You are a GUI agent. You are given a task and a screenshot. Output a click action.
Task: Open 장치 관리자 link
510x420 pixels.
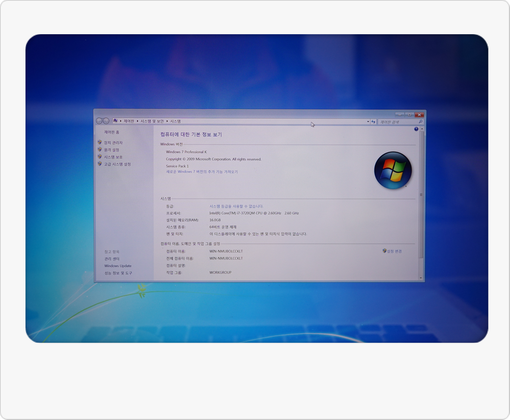pos(113,143)
